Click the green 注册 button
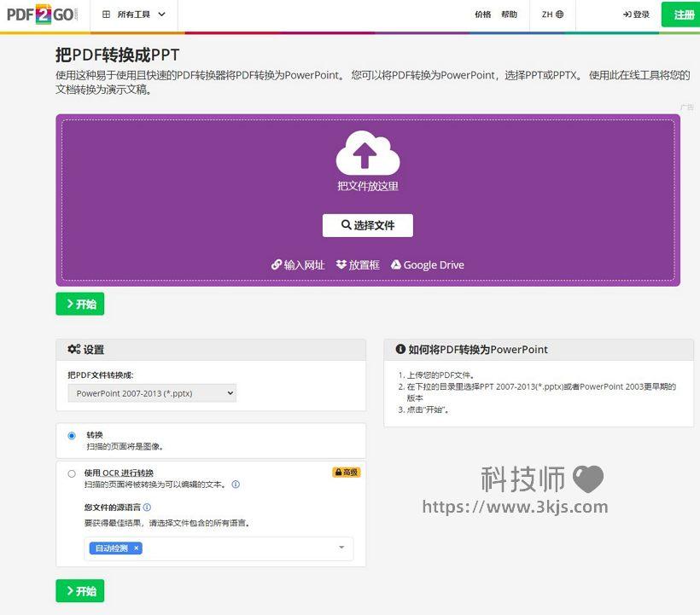700x615 pixels. (681, 15)
